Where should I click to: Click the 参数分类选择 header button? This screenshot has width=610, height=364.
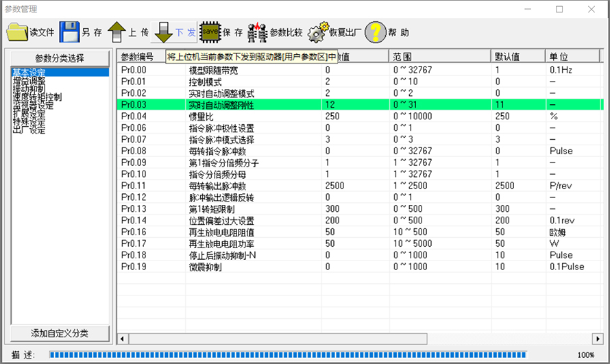click(x=60, y=58)
